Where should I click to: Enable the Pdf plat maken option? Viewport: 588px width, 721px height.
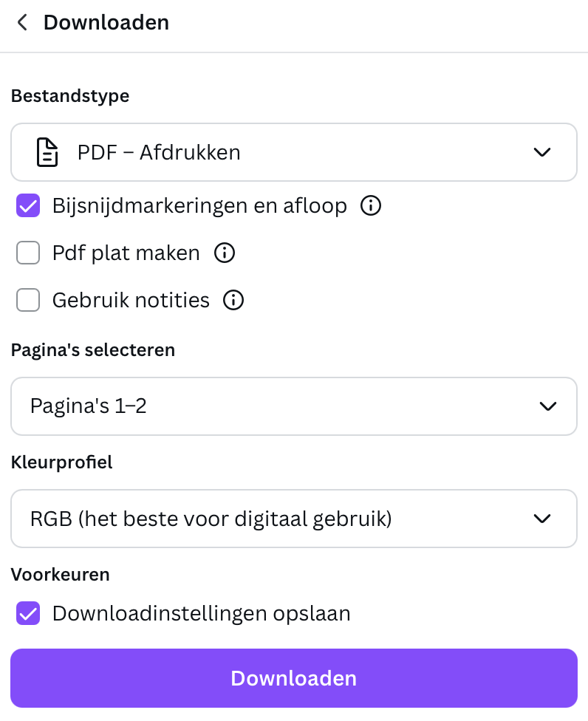coord(27,253)
